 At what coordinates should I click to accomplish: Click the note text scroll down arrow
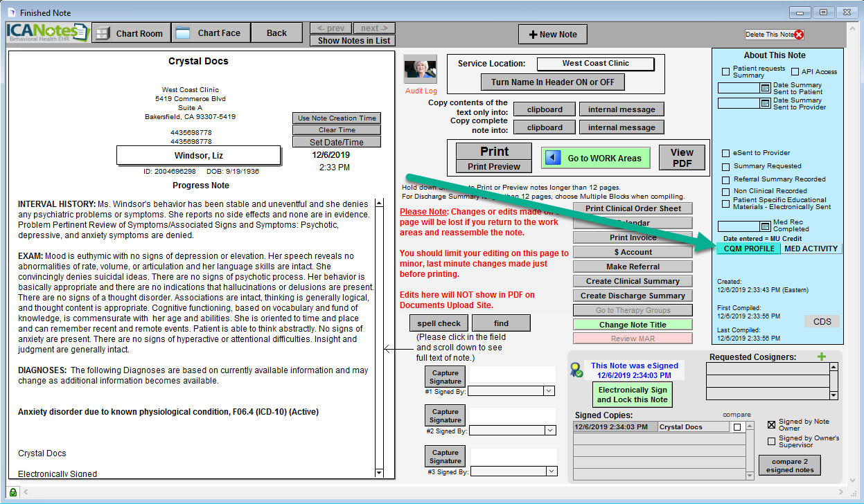tap(379, 472)
